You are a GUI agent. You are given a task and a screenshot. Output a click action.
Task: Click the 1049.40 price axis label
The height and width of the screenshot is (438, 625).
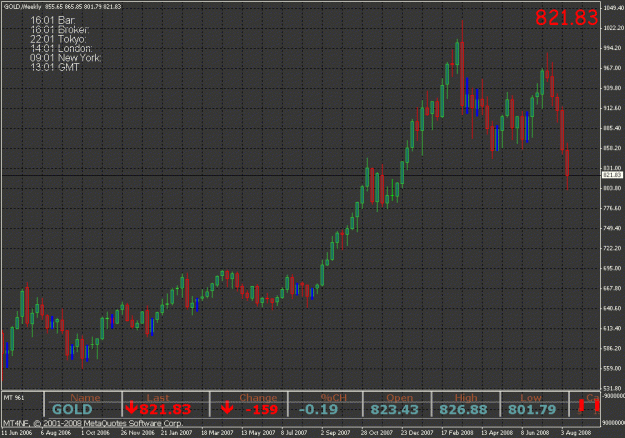614,8
